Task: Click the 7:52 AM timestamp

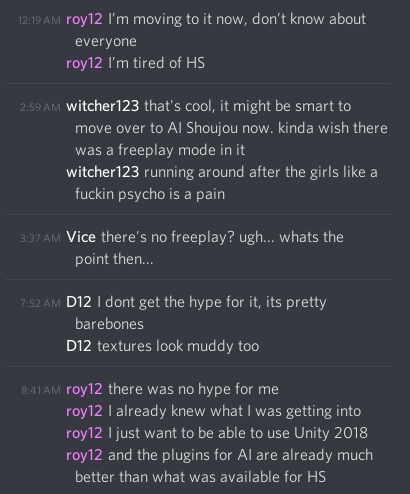Action: pos(40,303)
